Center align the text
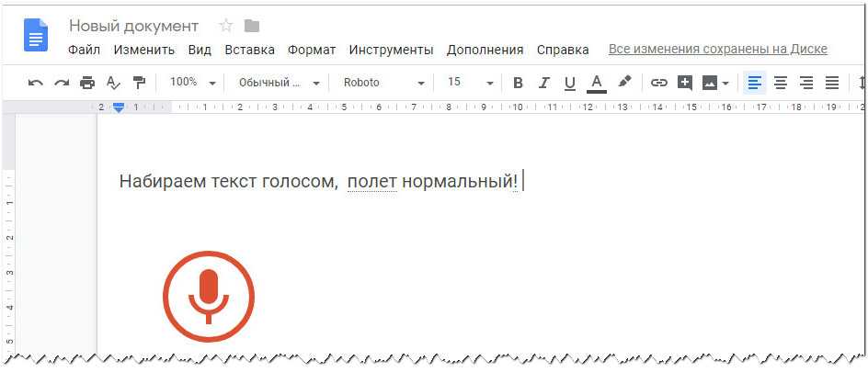 click(x=781, y=83)
